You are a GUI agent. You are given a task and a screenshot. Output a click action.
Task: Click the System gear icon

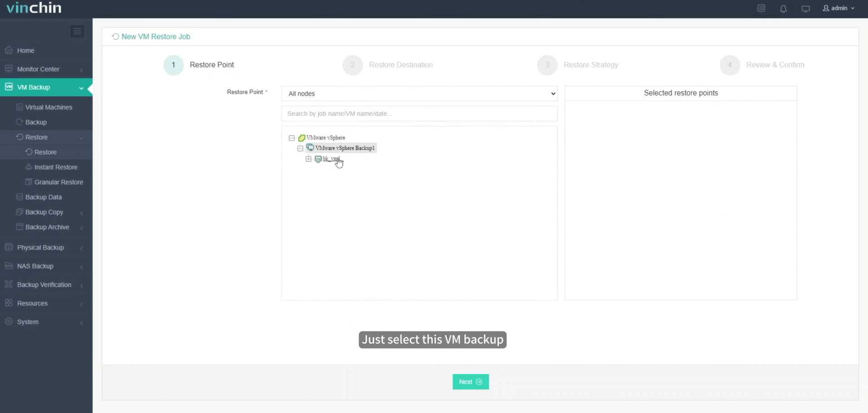tap(9, 321)
